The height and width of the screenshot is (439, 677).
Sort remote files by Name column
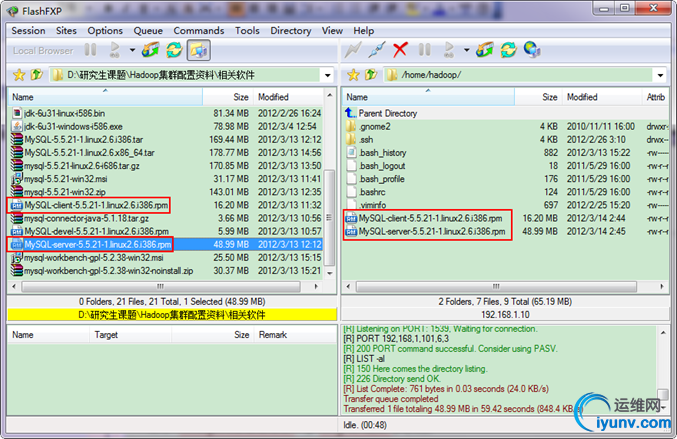coord(429,97)
